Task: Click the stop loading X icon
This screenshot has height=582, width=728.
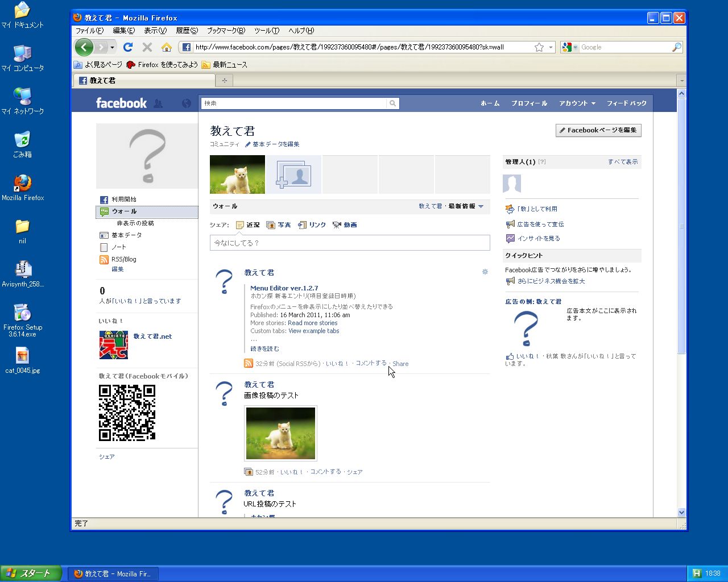Action: click(x=147, y=47)
